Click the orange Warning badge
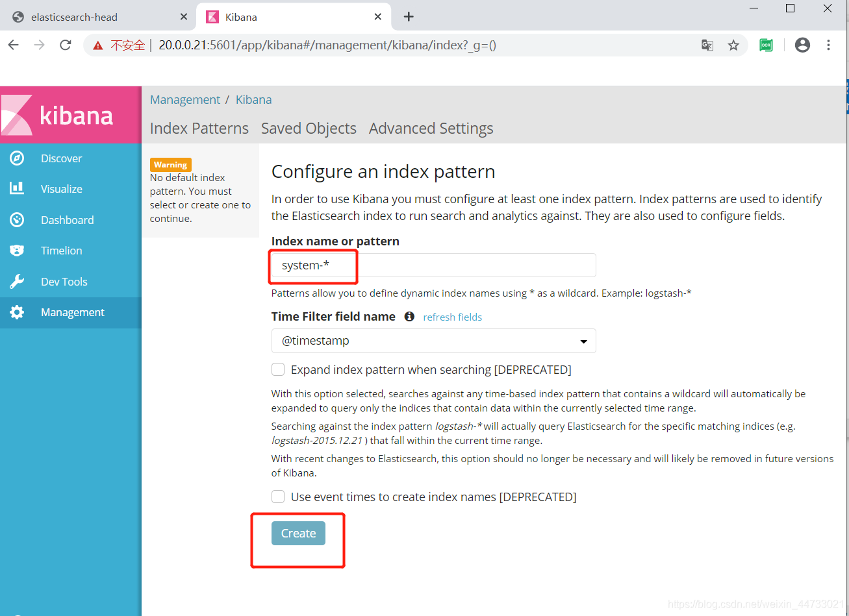 point(170,165)
